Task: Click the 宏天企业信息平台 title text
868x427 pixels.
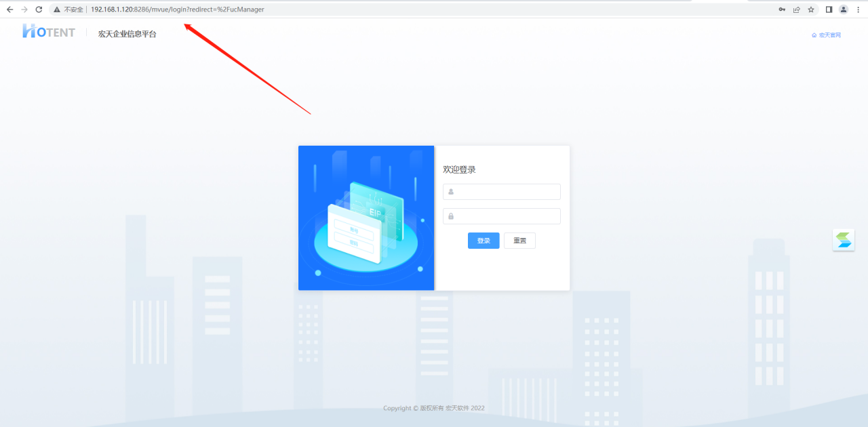Action: coord(127,34)
